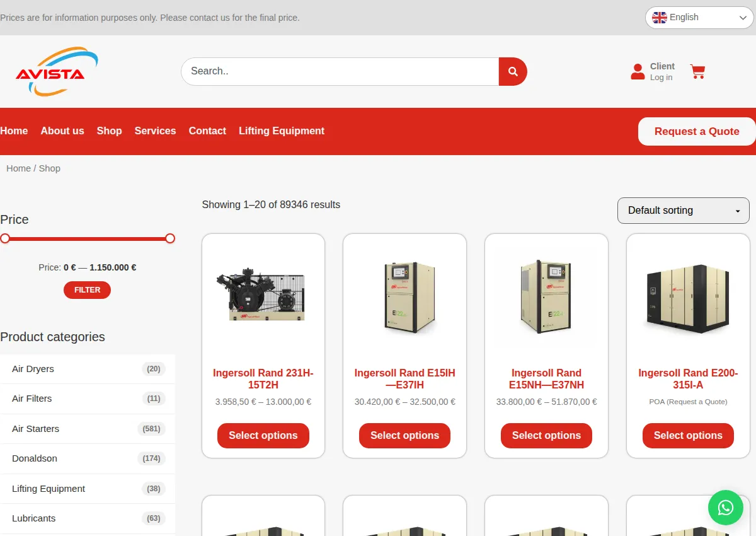The image size is (756, 536).
Task: Open Ingersoll Rand E15IH—E37IH title link
Action: click(x=405, y=379)
